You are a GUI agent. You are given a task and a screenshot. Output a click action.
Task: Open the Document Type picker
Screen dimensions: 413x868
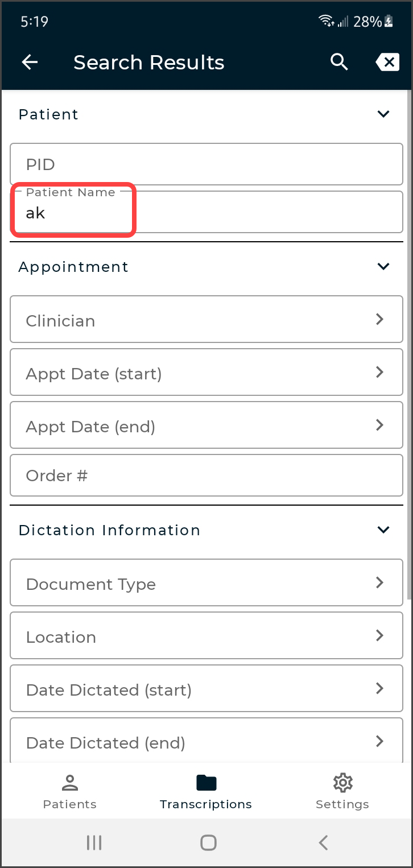click(x=206, y=583)
